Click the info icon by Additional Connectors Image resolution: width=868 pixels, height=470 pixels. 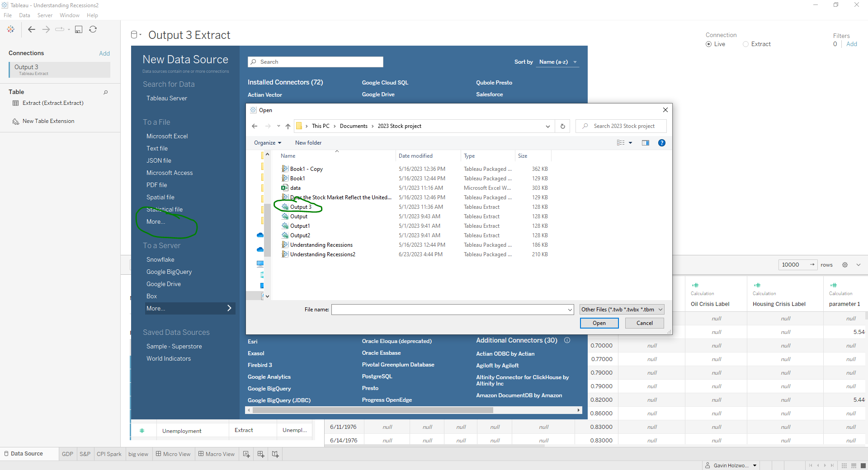(567, 340)
